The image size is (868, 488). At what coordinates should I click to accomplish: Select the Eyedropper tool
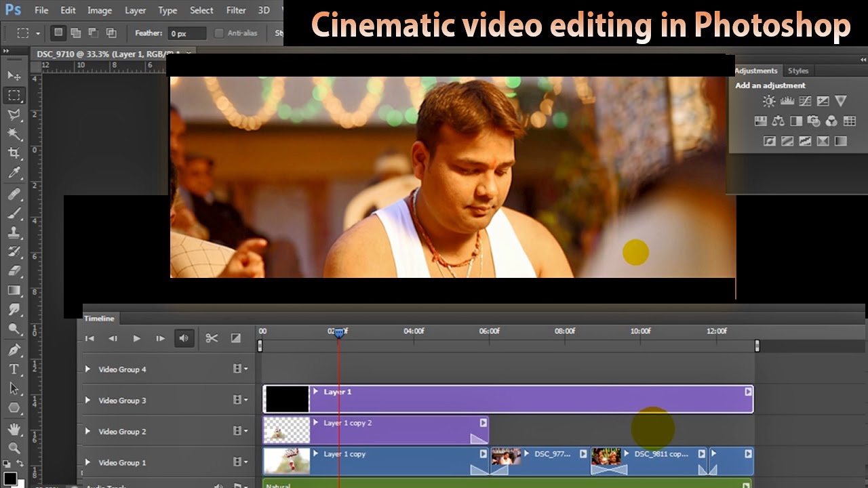14,173
